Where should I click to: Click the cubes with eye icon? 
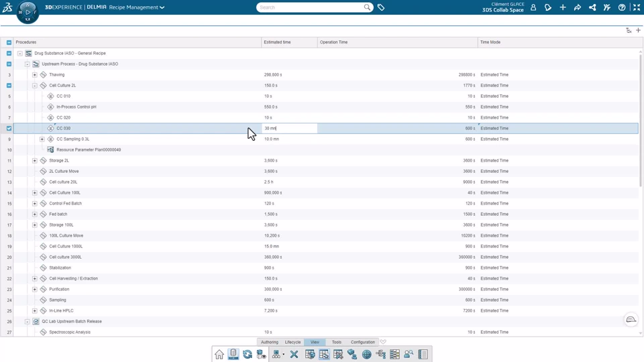pos(261,354)
